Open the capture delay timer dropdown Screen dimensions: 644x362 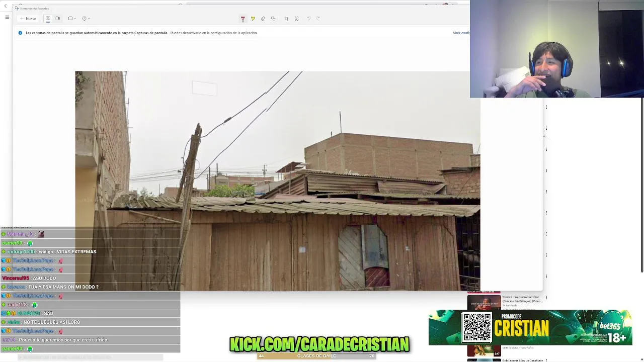pyautogui.click(x=86, y=19)
